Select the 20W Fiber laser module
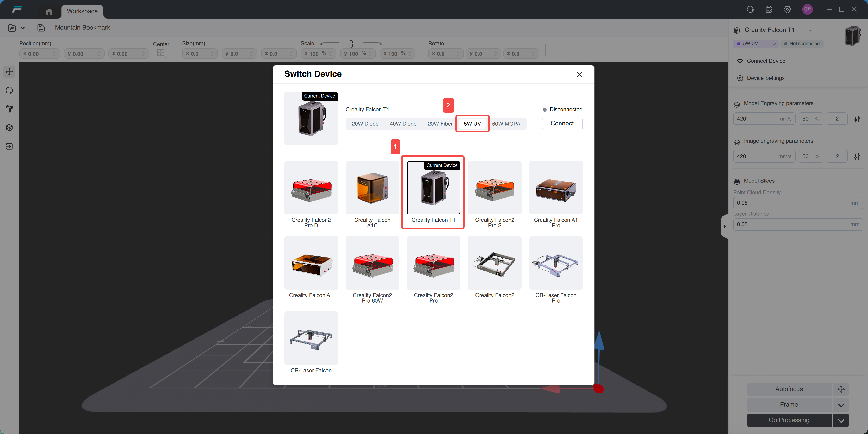868x434 pixels. click(440, 124)
